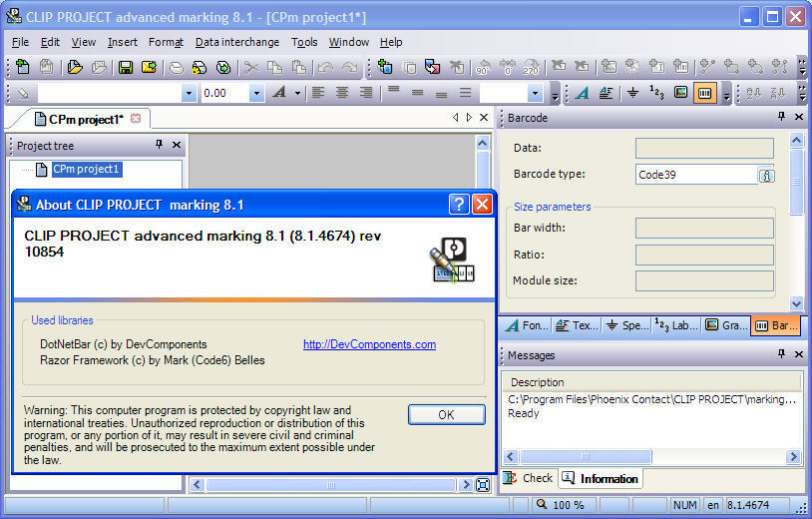This screenshot has height=519, width=812.
Task: Open the File menu
Action: (x=20, y=42)
